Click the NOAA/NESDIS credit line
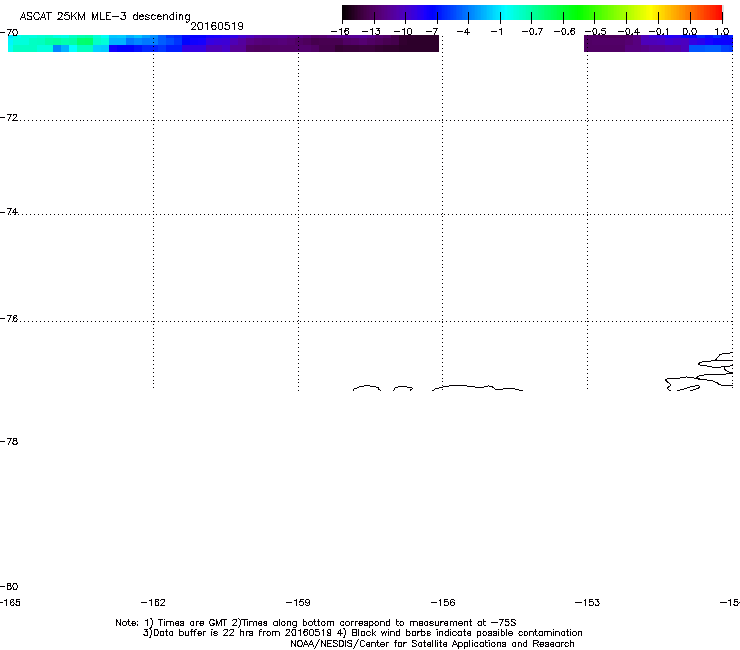 pos(432,644)
